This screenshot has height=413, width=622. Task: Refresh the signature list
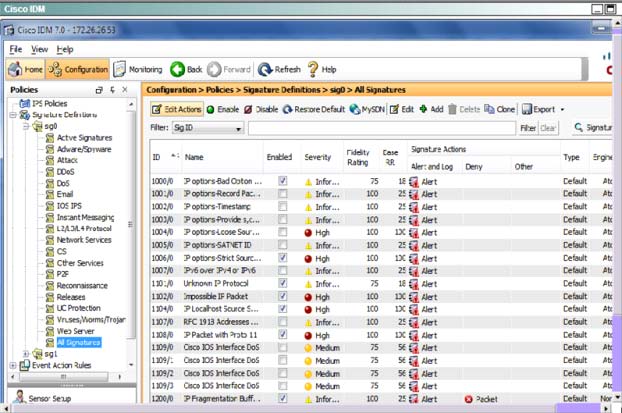279,69
